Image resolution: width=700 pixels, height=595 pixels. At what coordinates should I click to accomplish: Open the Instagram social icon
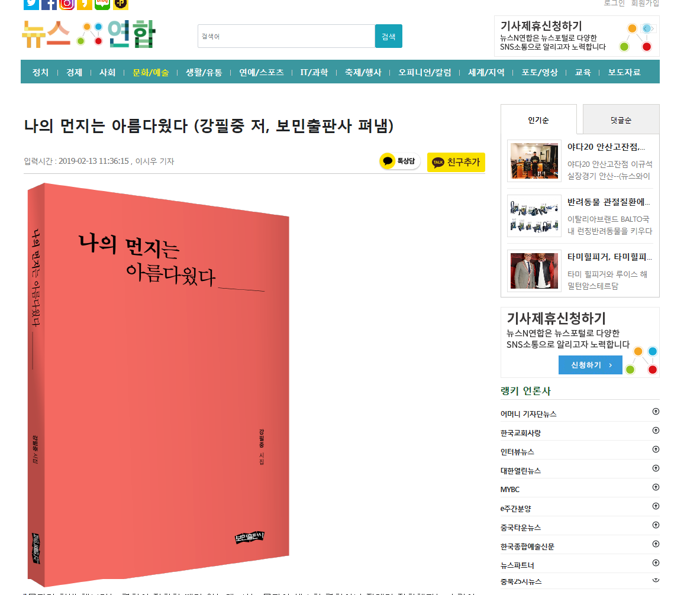click(x=67, y=4)
